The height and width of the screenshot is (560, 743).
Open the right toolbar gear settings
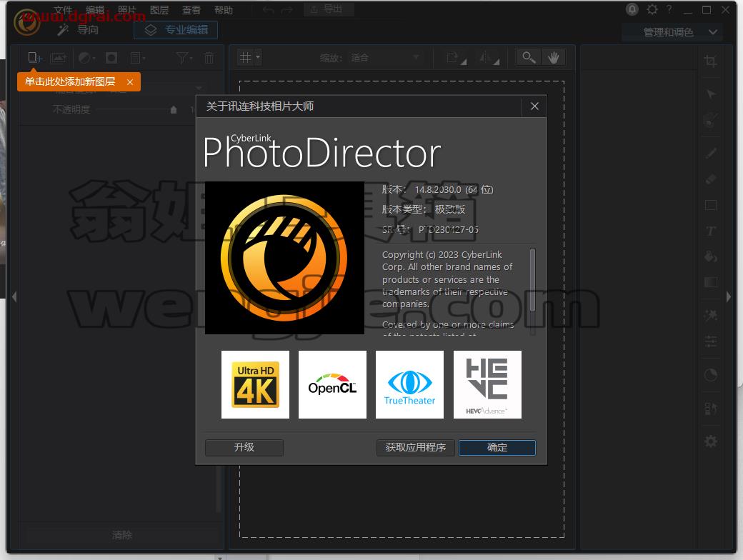(710, 441)
